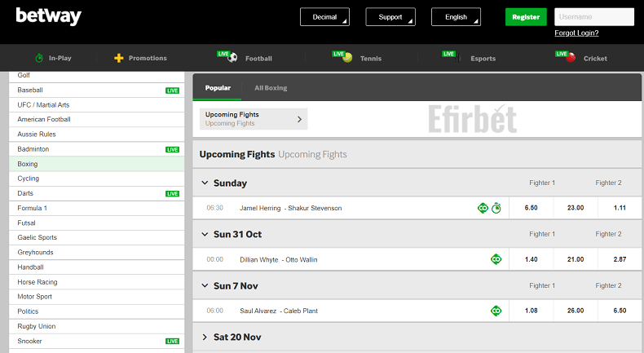Select Handball in sports sidebar
Image resolution: width=644 pixels, height=353 pixels.
(96, 267)
